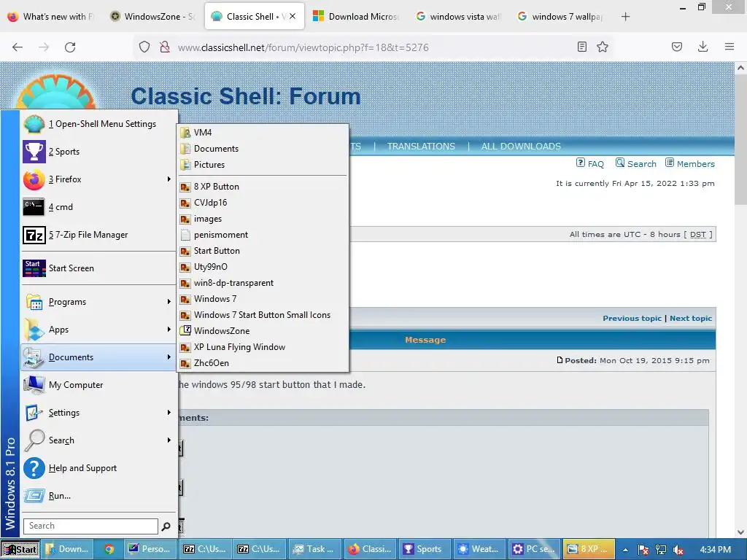
Task: Switch to Download Microsoft tab
Action: [x=356, y=17]
